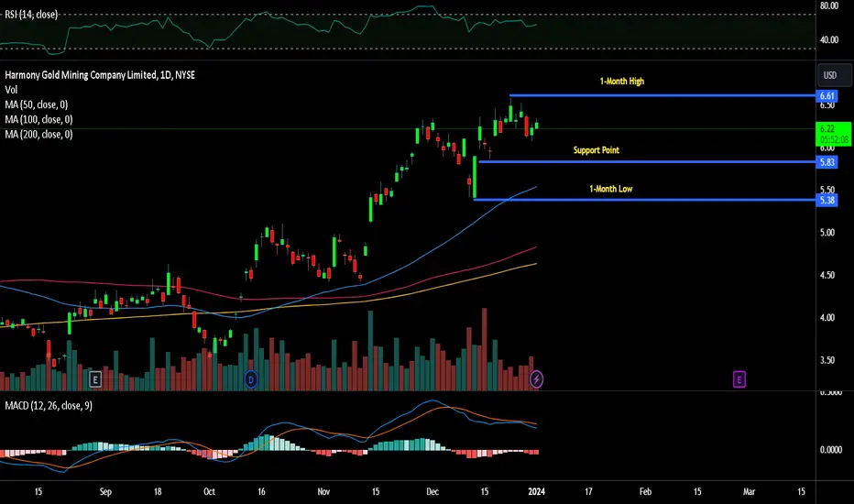
Task: Click the Mar label on time axis
Action: [x=749, y=491]
